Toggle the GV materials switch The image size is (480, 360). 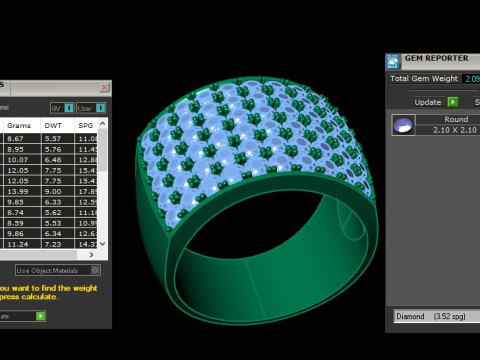tap(62, 108)
